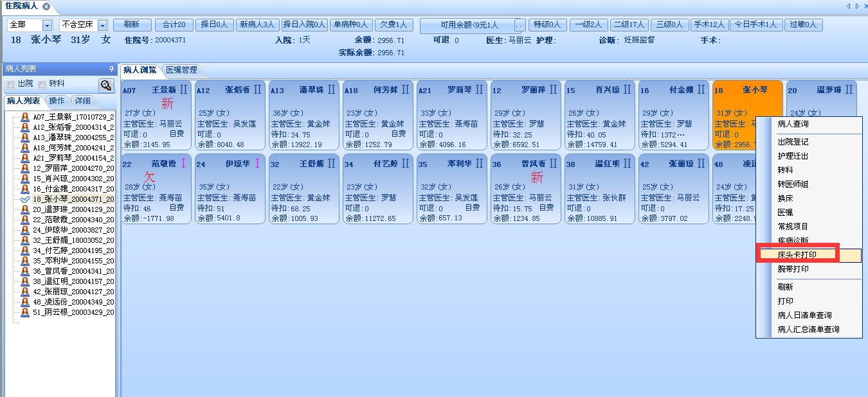Open the 不含空床 dropdown arrow
This screenshot has height=397, width=868.
point(102,25)
